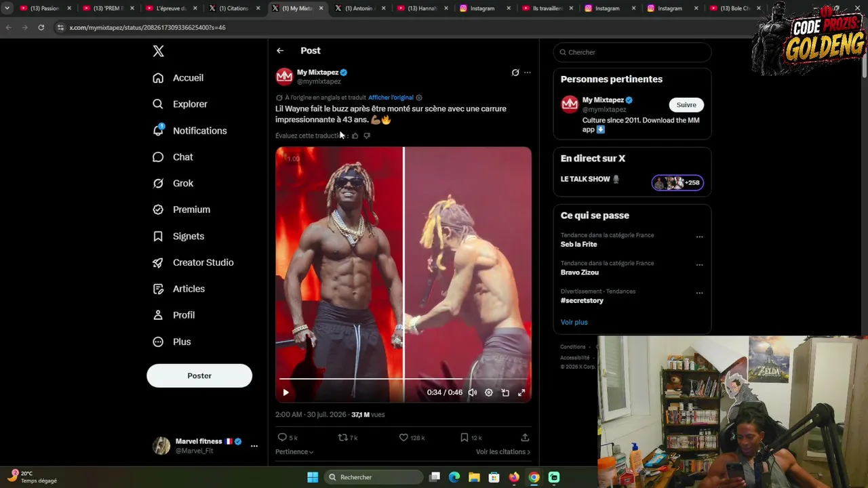Enable picture-in-picture for the video
The width and height of the screenshot is (868, 488).
coord(505,392)
